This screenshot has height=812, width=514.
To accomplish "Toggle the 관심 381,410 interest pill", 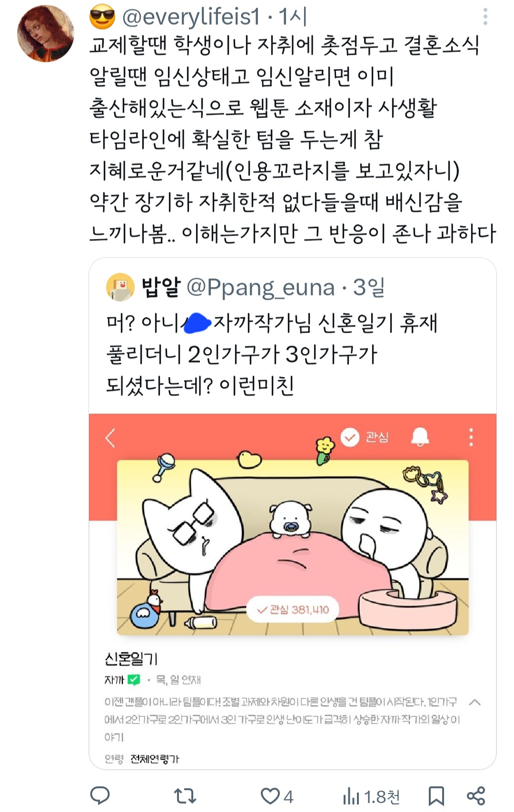I will click(293, 610).
